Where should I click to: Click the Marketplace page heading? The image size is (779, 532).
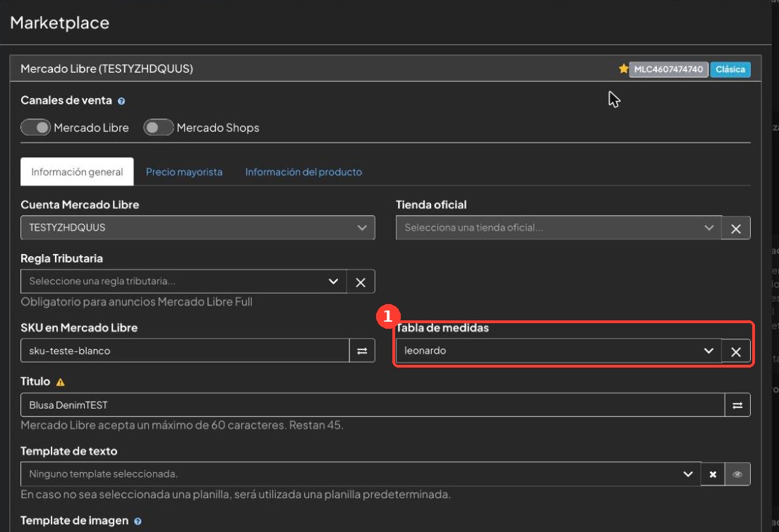pos(59,23)
